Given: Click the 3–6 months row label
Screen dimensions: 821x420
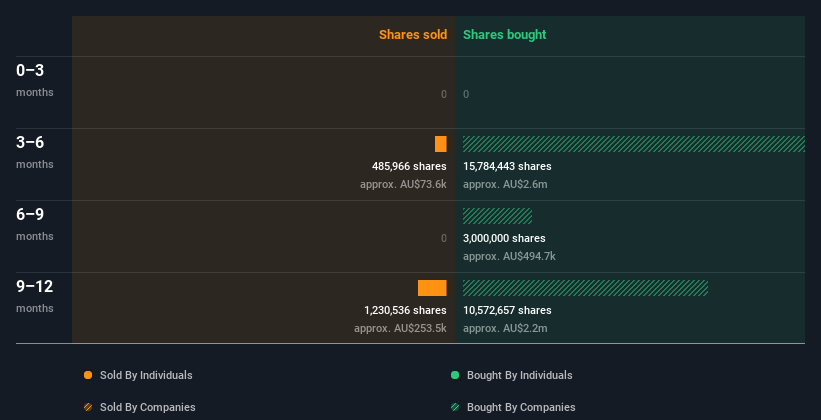Looking at the screenshot, I should tap(35, 152).
